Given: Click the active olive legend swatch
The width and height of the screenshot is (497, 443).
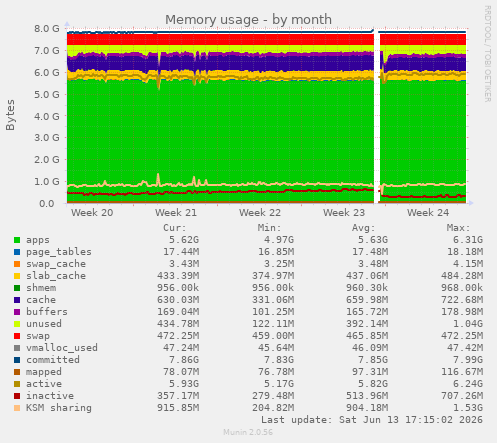Looking at the screenshot, I should [x=17, y=384].
